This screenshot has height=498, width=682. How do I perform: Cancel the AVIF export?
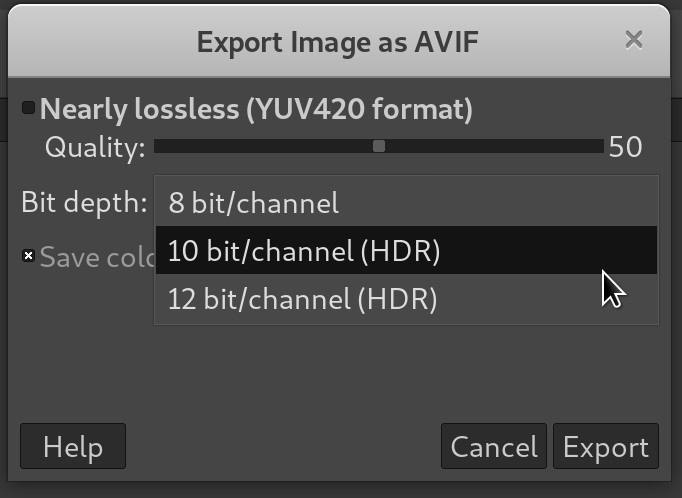(494, 446)
